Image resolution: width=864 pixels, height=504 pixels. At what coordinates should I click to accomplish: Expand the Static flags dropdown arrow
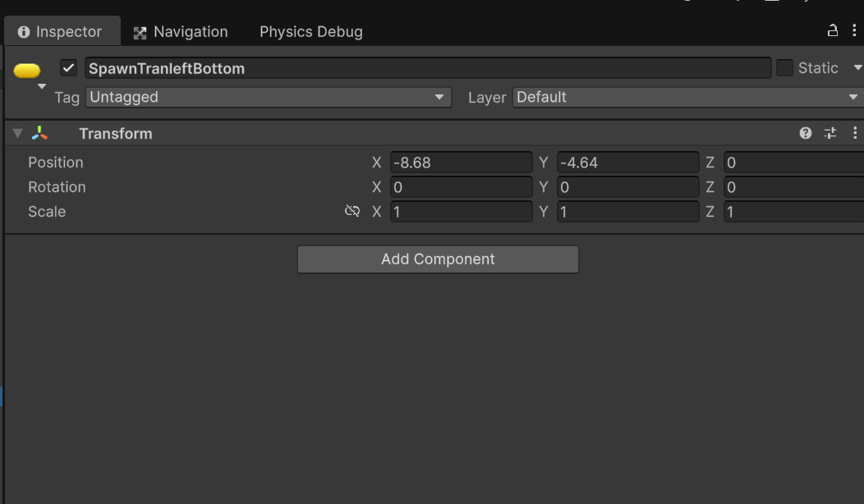[x=857, y=68]
